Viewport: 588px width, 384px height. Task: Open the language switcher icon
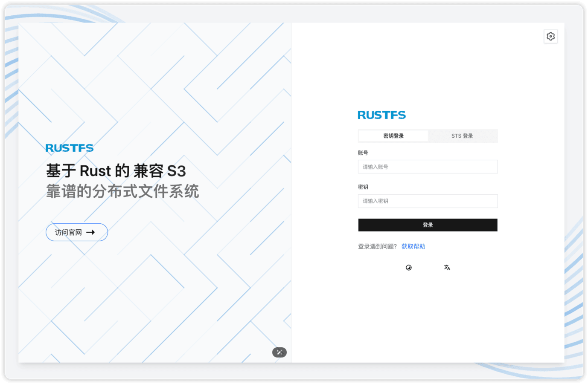coord(446,267)
